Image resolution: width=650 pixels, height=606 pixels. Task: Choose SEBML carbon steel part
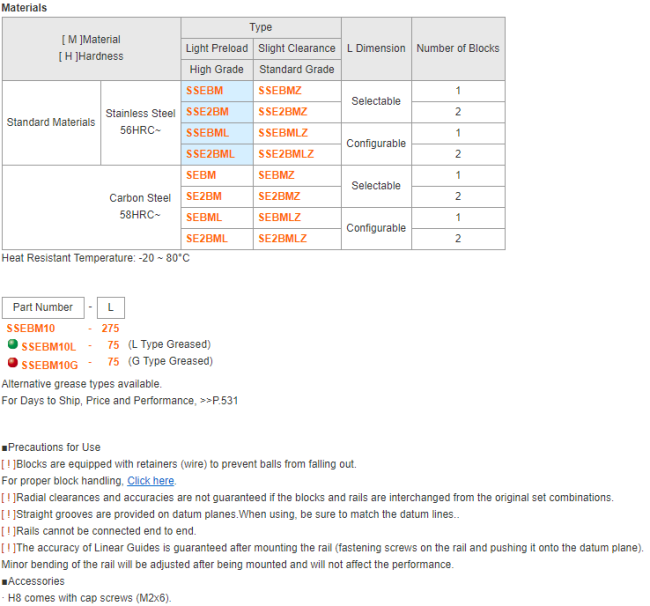204,218
